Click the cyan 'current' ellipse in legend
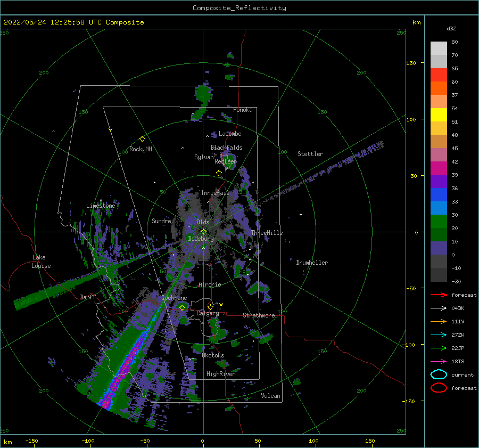Image resolution: width=479 pixels, height=448 pixels. (x=439, y=374)
